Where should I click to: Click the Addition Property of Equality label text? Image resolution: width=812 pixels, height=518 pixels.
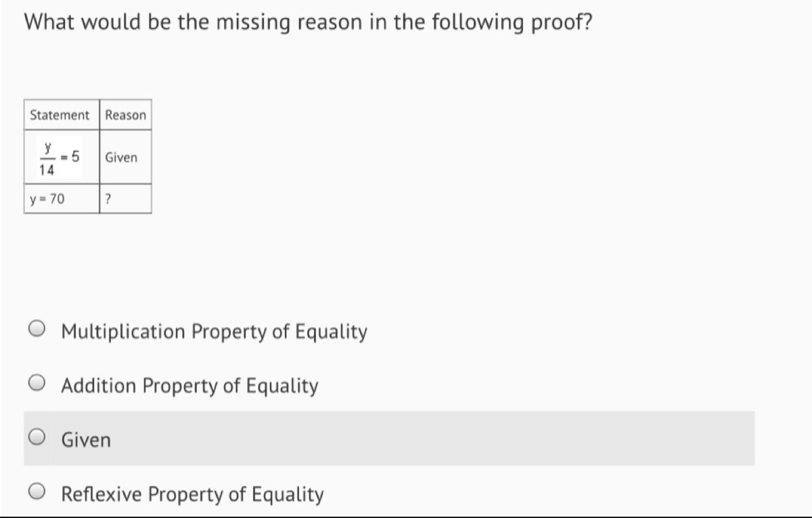pyautogui.click(x=189, y=386)
